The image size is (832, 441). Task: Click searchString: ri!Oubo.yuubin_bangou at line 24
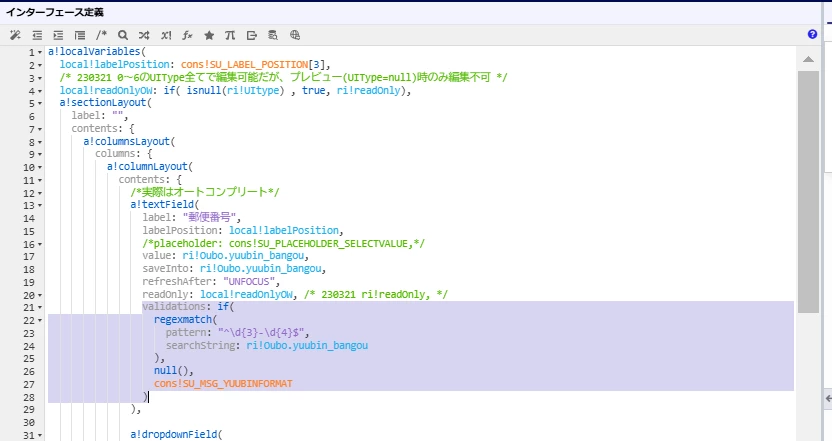point(266,345)
